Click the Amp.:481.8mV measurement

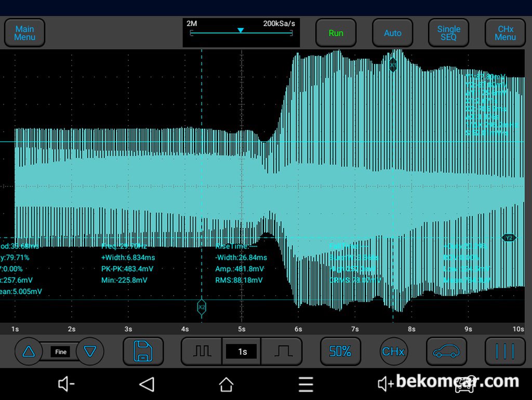pos(240,269)
